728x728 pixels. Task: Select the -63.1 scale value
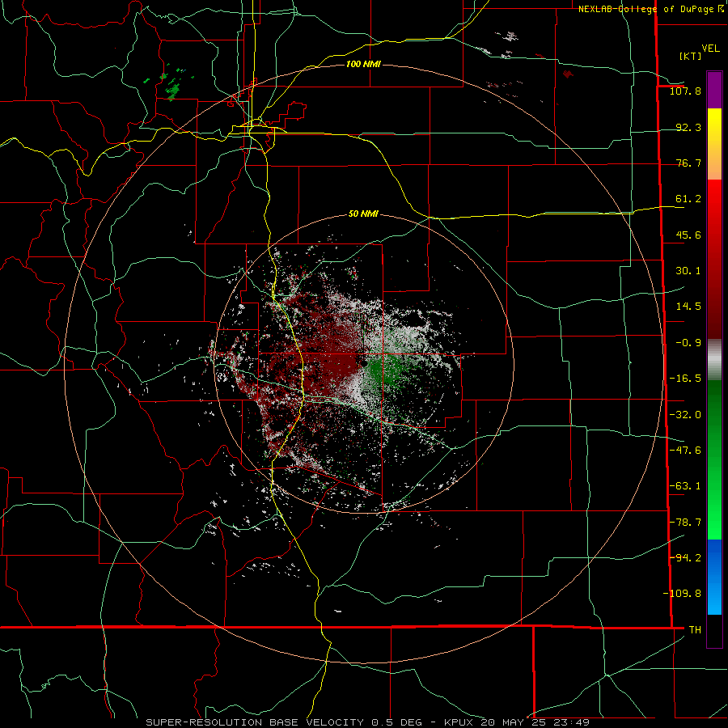pyautogui.click(x=685, y=486)
